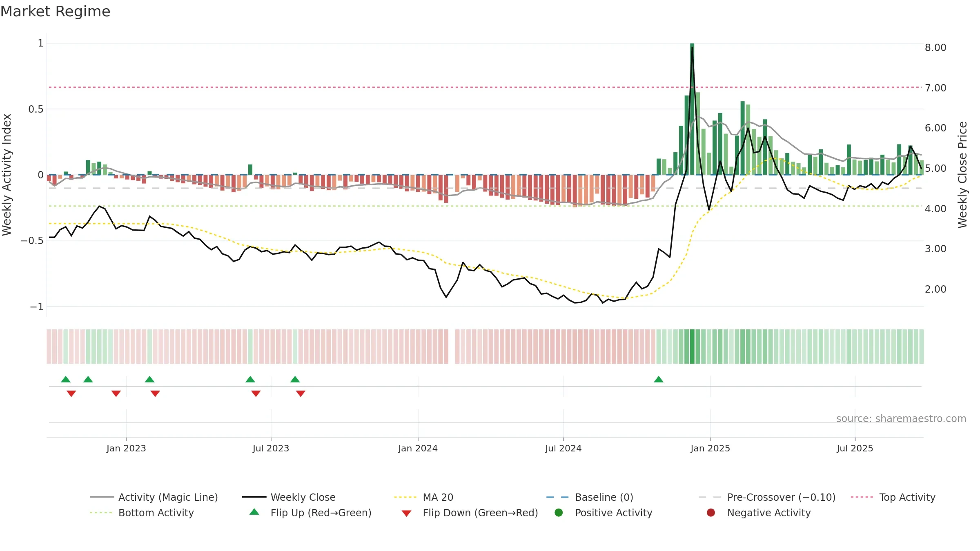Click the 2.00 price axis tick label

point(935,289)
